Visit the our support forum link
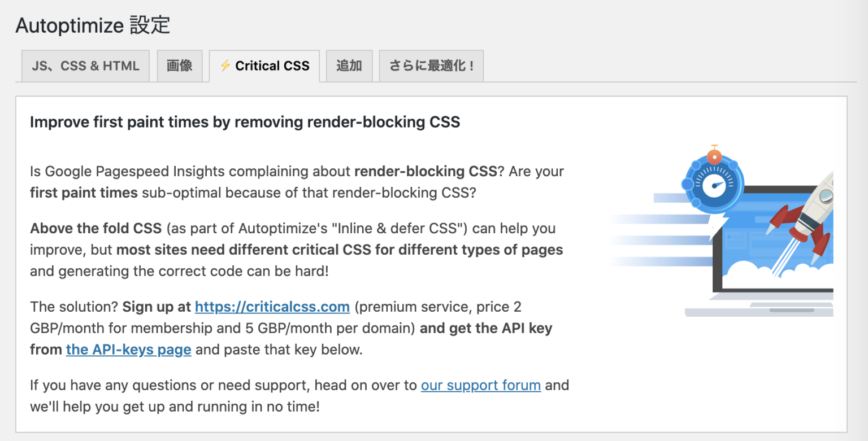Screen dimensions: 868x441 point(481,385)
